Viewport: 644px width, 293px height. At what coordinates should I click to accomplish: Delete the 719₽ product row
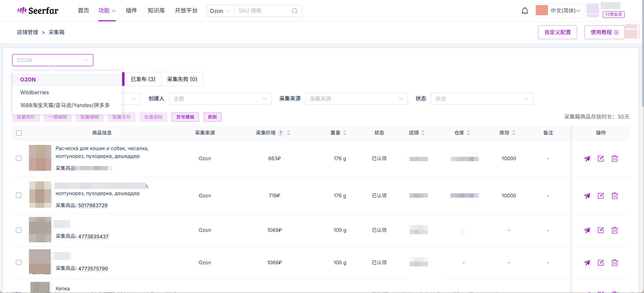[x=615, y=196]
